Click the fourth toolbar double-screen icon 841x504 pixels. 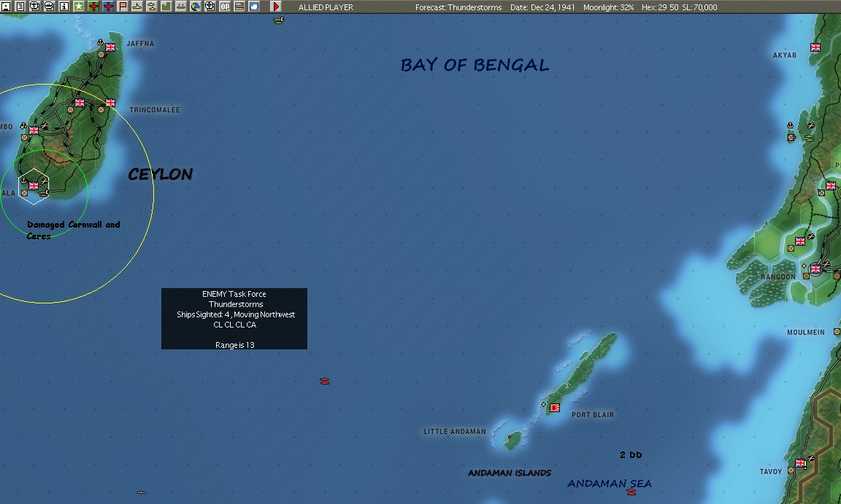[x=49, y=7]
